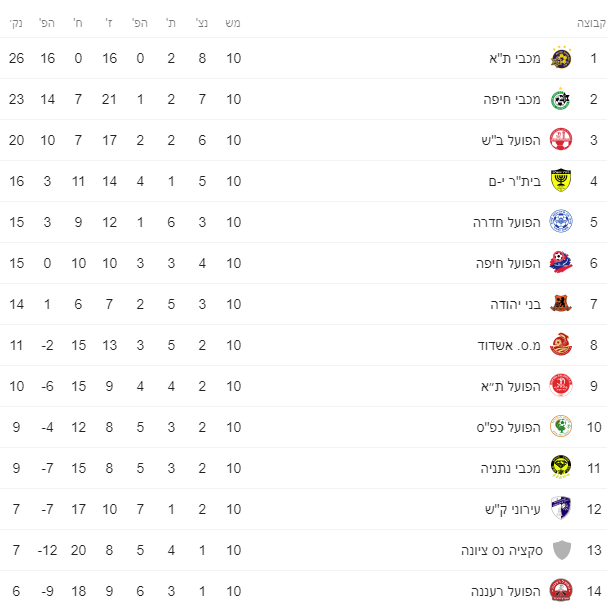Click the Maccabi Haifa green club crest
616x611 pixels.
(561, 99)
